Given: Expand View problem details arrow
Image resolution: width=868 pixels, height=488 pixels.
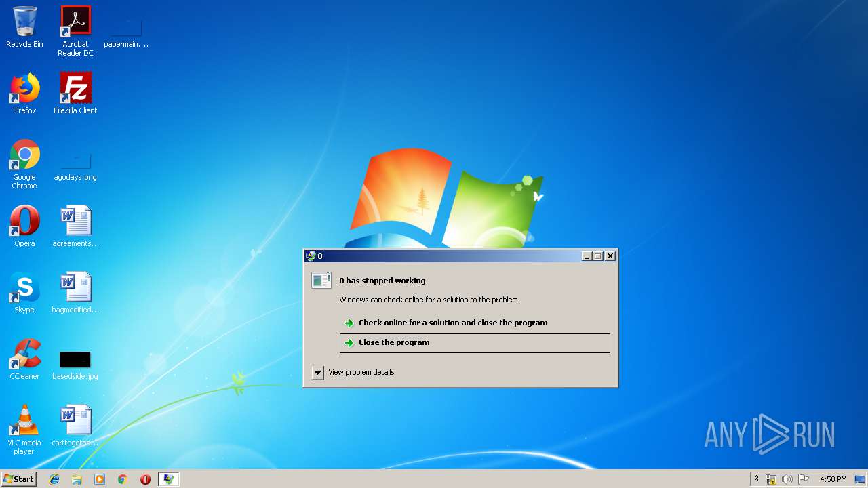Looking at the screenshot, I should (x=317, y=373).
